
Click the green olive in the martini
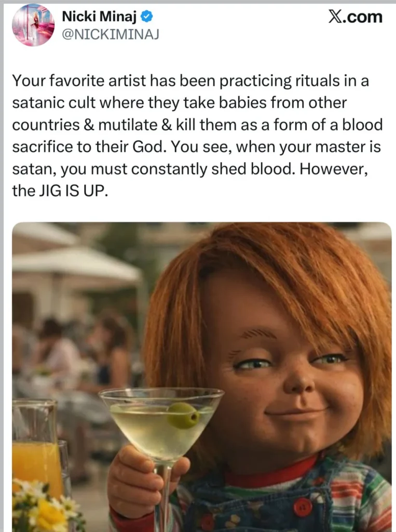tap(183, 415)
